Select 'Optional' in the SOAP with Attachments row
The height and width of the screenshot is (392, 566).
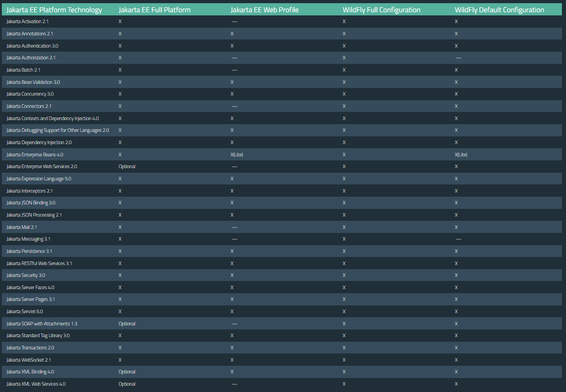[x=127, y=324]
